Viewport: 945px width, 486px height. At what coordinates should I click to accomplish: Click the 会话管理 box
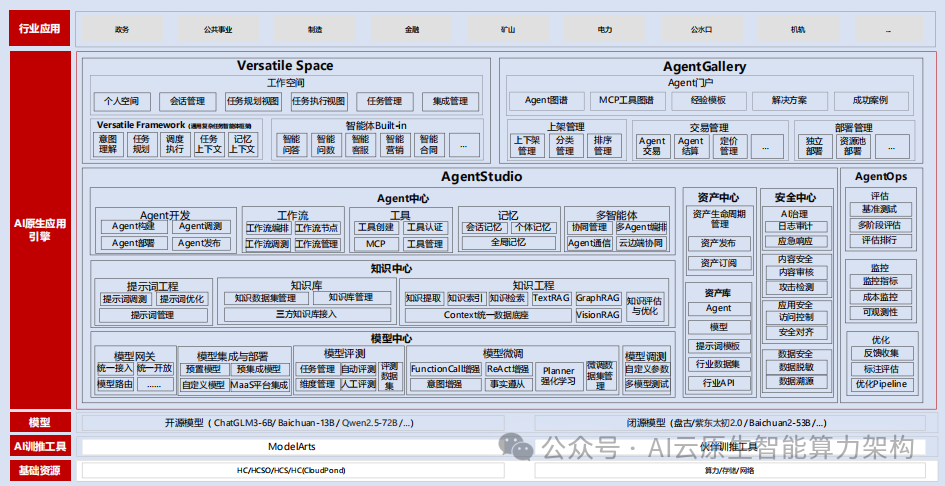point(187,101)
